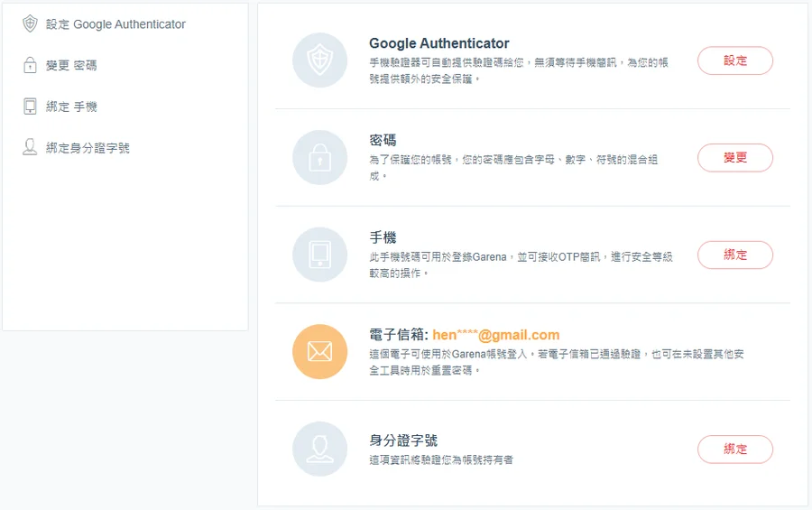Select 變更 密碼 from the sidebar menu
The height and width of the screenshot is (510, 812).
pyautogui.click(x=71, y=65)
